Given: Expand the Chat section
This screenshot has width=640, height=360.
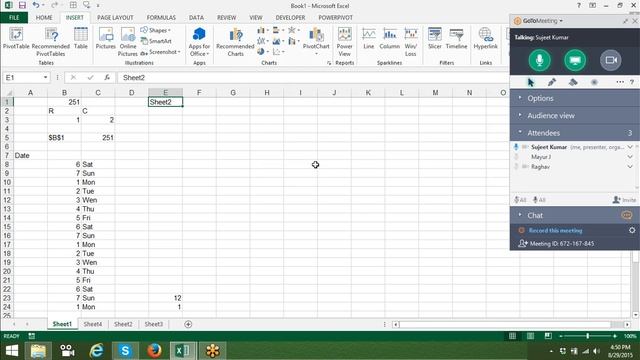Looking at the screenshot, I should click(575, 215).
